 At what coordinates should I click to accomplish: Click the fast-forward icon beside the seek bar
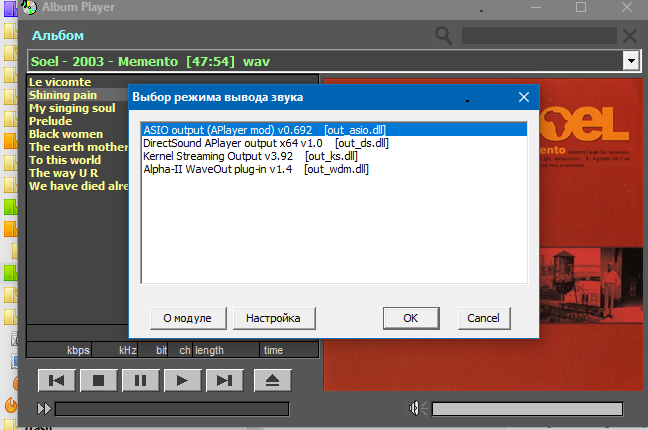[44, 409]
